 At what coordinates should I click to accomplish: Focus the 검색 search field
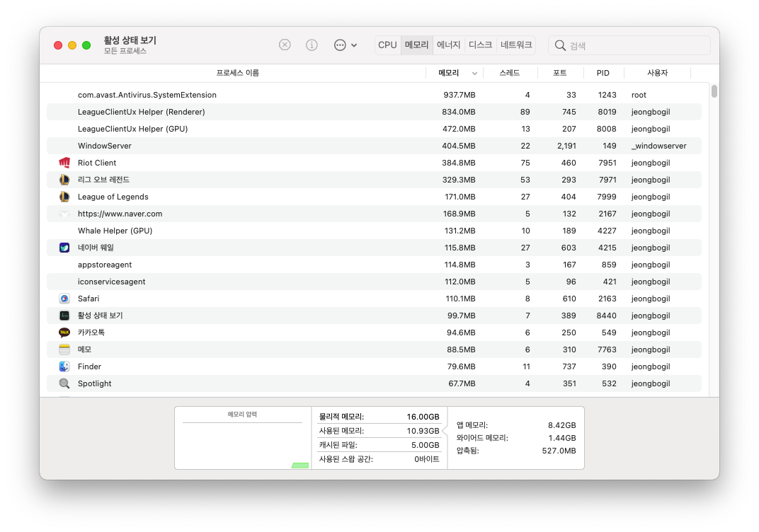click(629, 45)
